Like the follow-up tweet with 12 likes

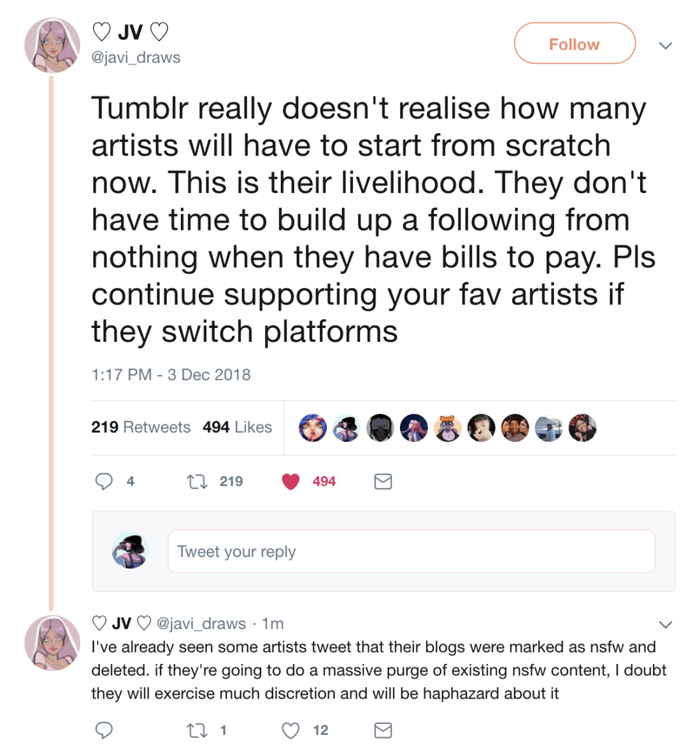coord(290,730)
